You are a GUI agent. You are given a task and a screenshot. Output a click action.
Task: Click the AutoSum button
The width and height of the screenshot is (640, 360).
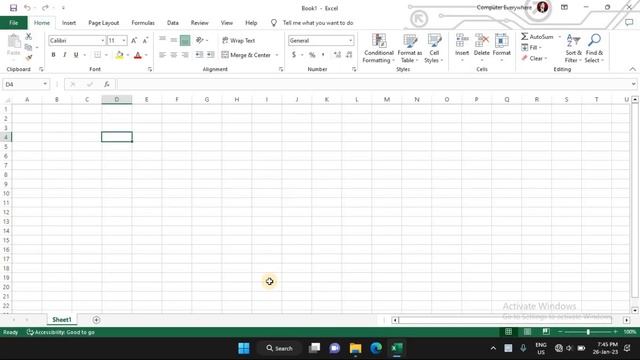(537, 37)
